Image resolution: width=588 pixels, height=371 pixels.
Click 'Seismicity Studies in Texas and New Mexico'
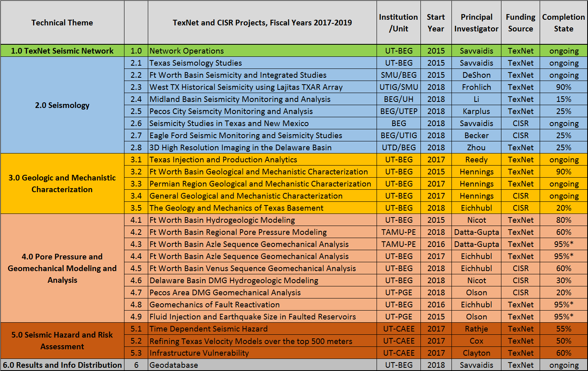coord(262,123)
